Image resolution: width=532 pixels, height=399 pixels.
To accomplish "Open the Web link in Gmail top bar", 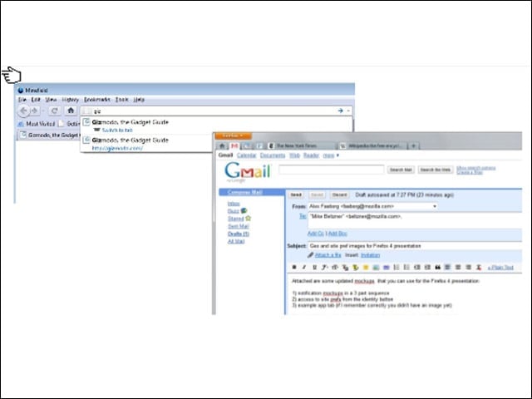I will coord(294,155).
